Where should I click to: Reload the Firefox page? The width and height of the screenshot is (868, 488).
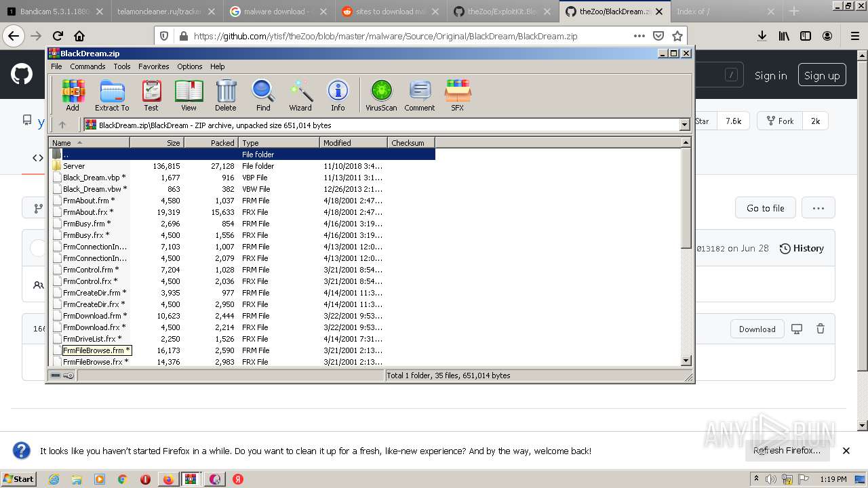click(58, 36)
